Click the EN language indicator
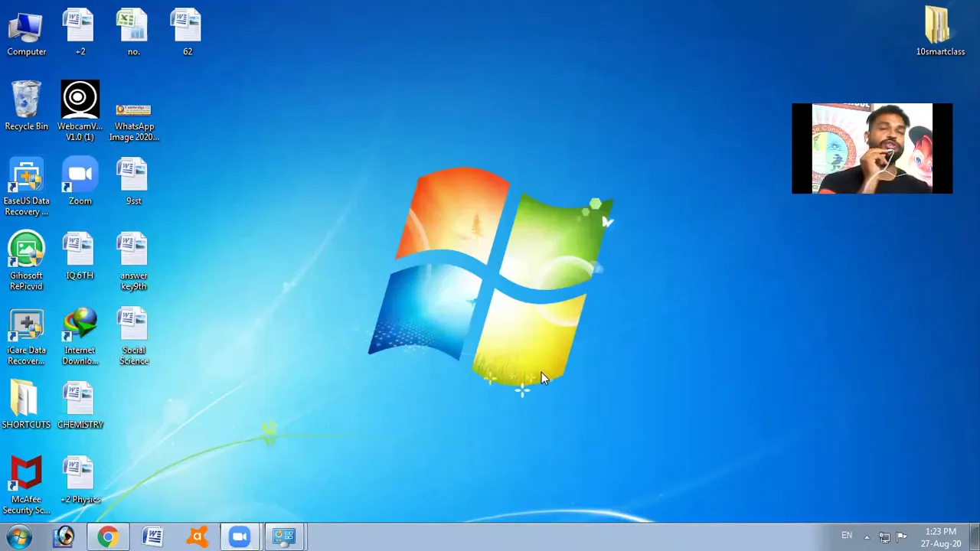Screen dimensions: 980x551 point(847,536)
